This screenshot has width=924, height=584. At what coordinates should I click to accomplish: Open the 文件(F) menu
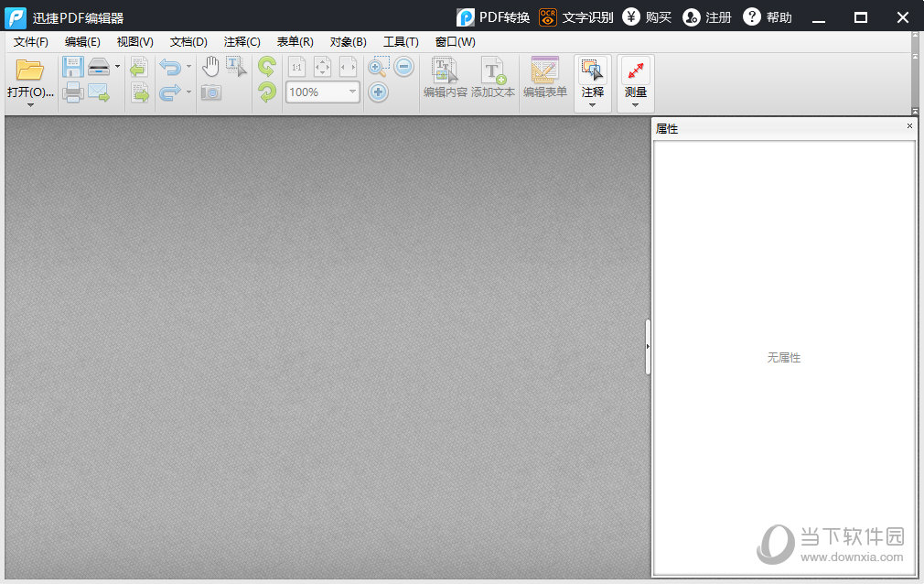30,42
